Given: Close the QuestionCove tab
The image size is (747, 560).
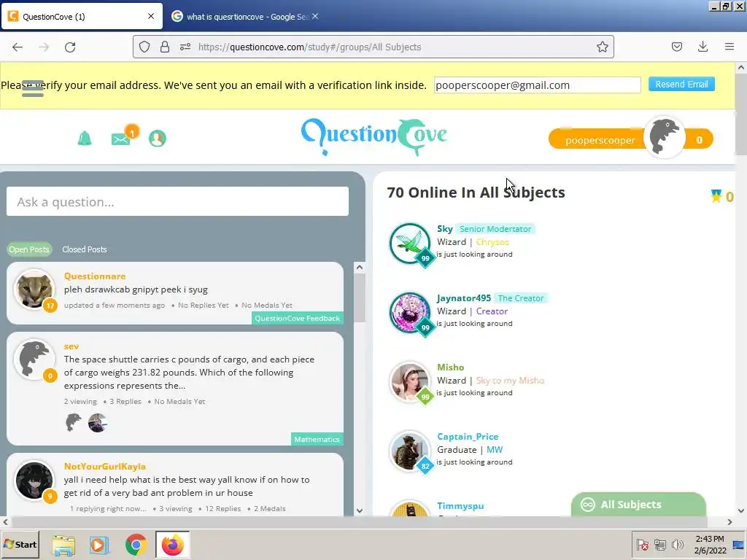Looking at the screenshot, I should tap(151, 16).
